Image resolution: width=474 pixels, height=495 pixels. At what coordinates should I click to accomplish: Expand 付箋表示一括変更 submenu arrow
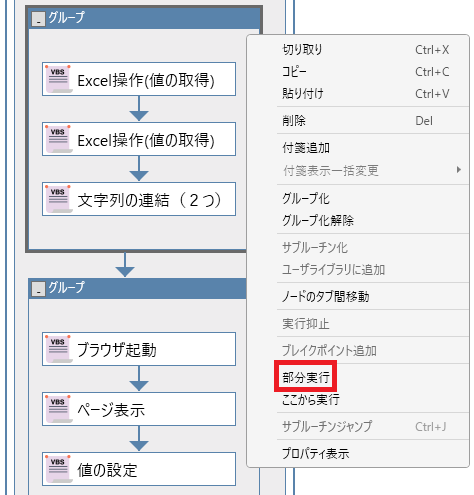459,170
